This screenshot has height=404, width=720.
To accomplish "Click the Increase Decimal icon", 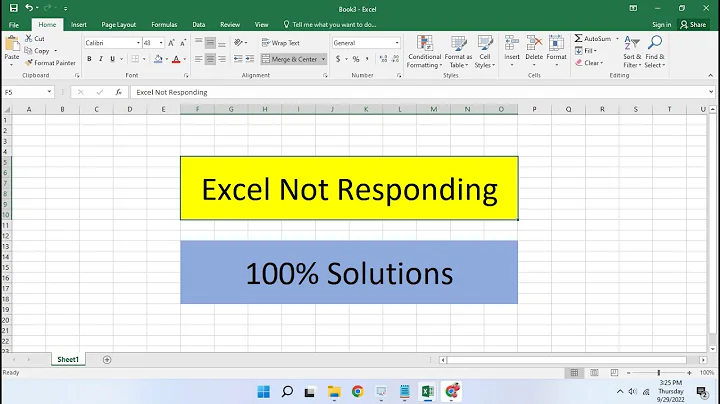I will point(383,59).
